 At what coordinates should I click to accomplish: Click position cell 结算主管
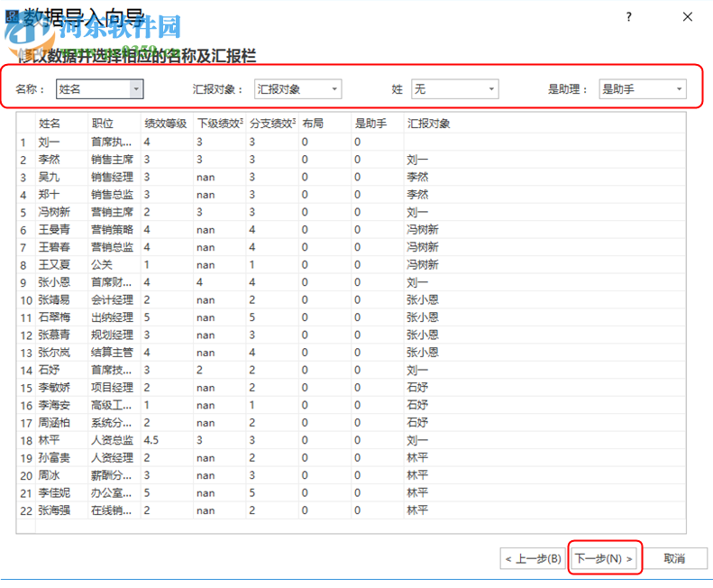coord(114,353)
